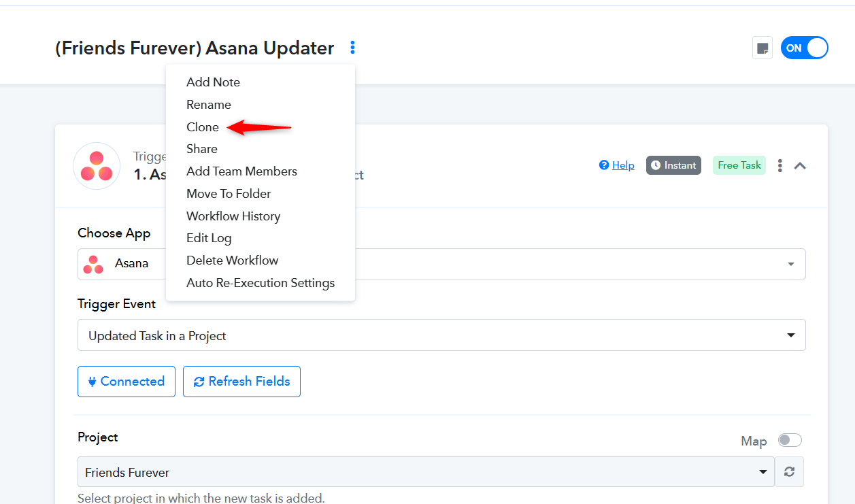855x504 pixels.
Task: Click the Connected button
Action: [127, 382]
